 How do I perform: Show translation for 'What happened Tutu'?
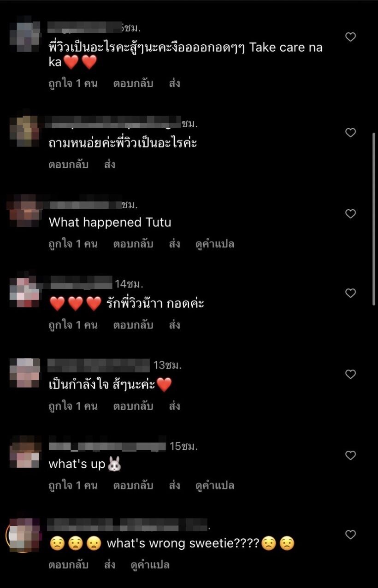(215, 244)
